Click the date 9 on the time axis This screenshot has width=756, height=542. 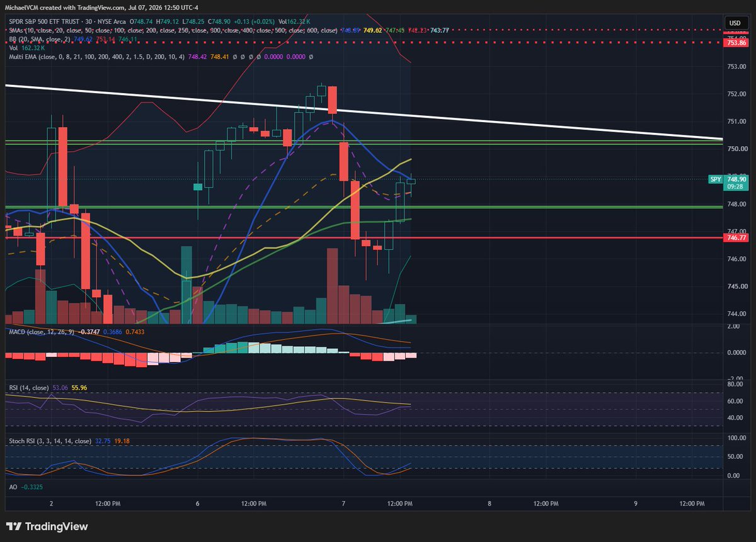(x=636, y=504)
